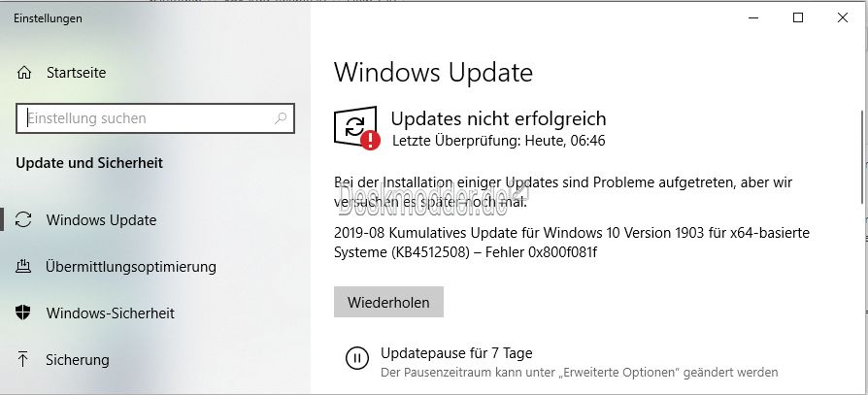Select Windows Update in the sidebar
This screenshot has width=868, height=395.
coord(101,220)
